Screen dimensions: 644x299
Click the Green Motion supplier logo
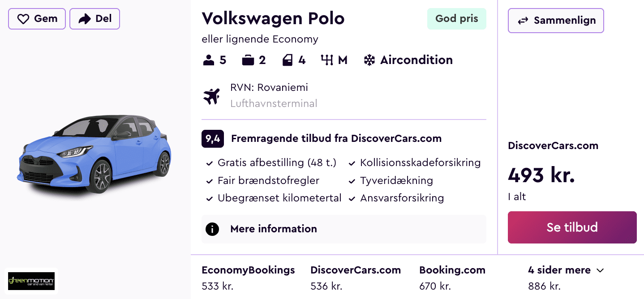31,281
